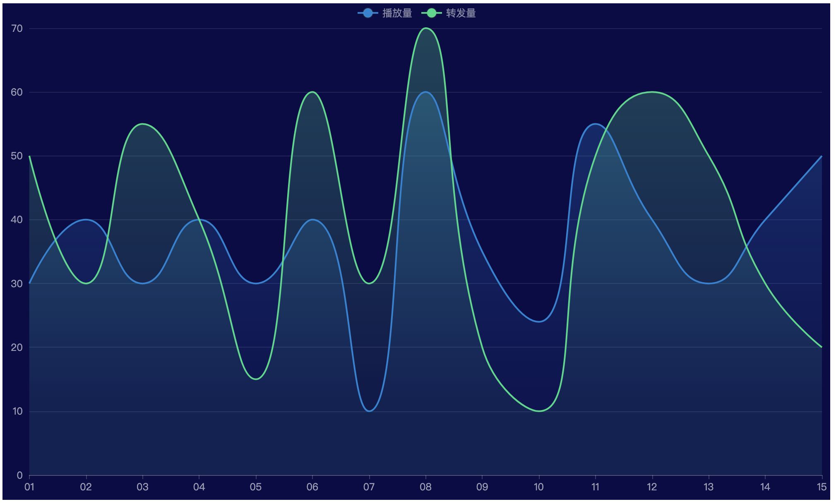Screen dimensions: 836x504
Task: Click x-axis label 10
Action: pyautogui.click(x=538, y=487)
